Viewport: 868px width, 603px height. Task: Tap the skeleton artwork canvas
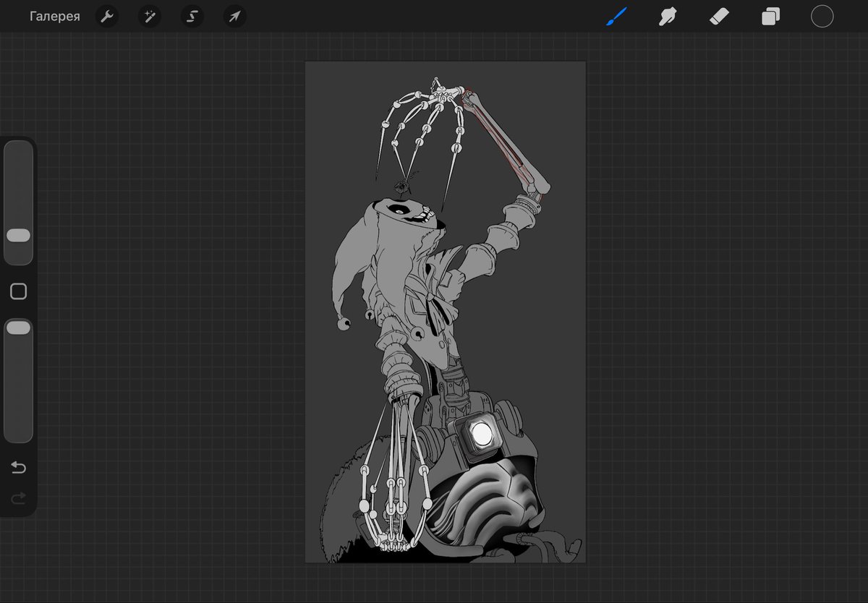445,312
